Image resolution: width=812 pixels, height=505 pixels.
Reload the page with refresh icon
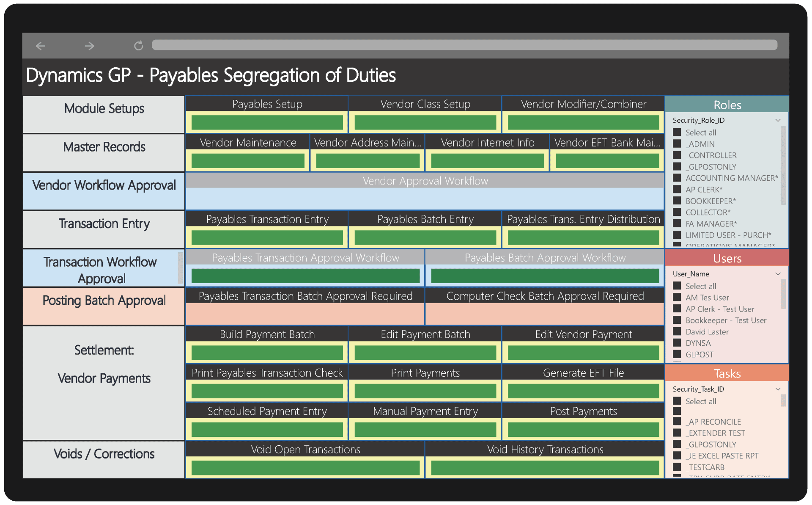(138, 46)
